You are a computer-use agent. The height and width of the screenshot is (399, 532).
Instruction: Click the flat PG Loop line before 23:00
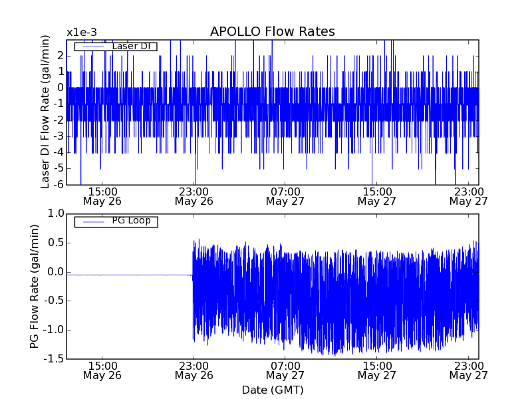tap(130, 275)
